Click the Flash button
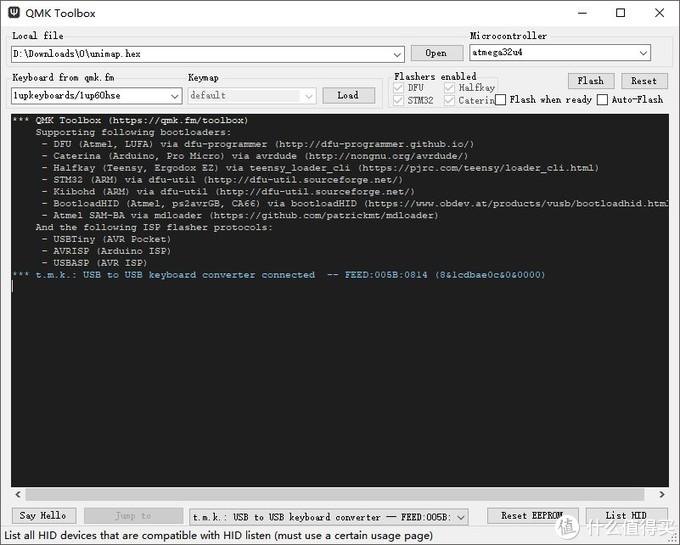680x545 pixels. click(x=591, y=81)
